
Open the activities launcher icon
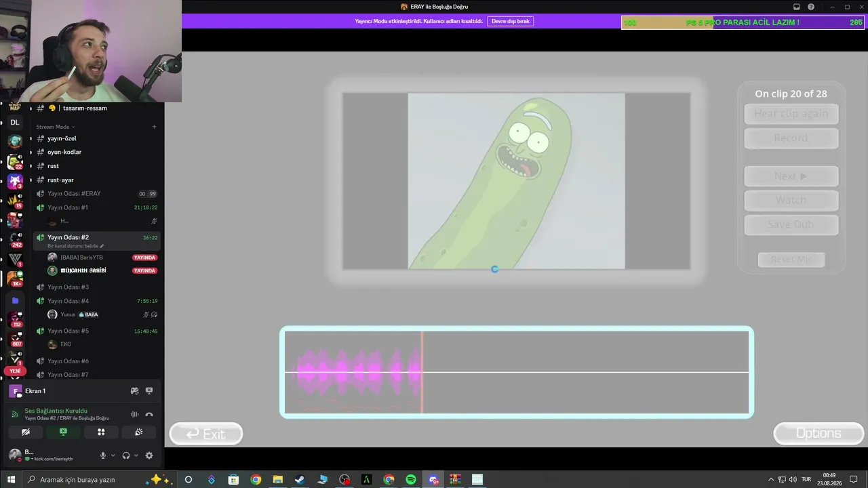[x=101, y=432]
